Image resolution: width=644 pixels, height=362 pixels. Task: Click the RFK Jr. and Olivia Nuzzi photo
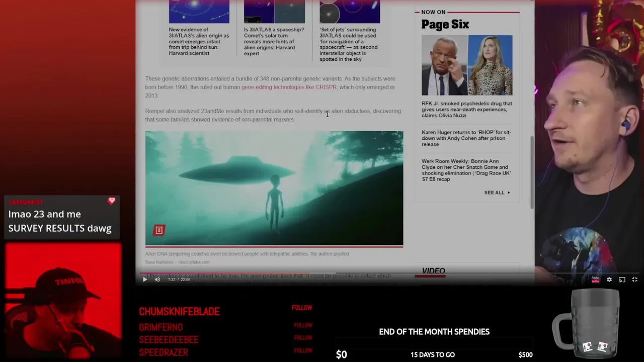[467, 65]
